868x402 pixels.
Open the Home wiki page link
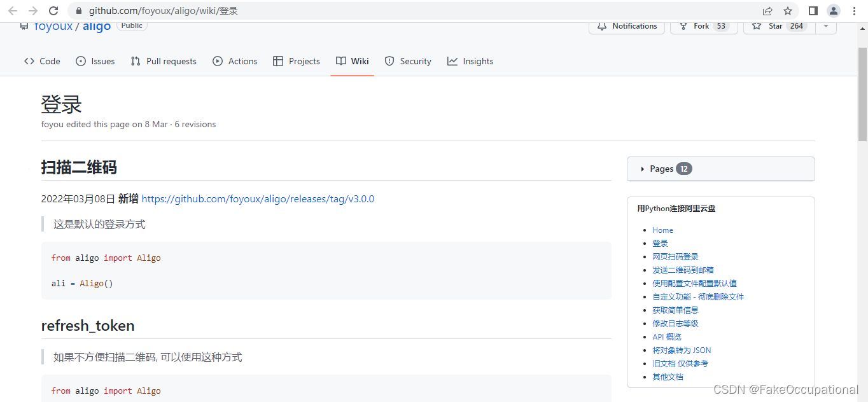click(x=662, y=230)
